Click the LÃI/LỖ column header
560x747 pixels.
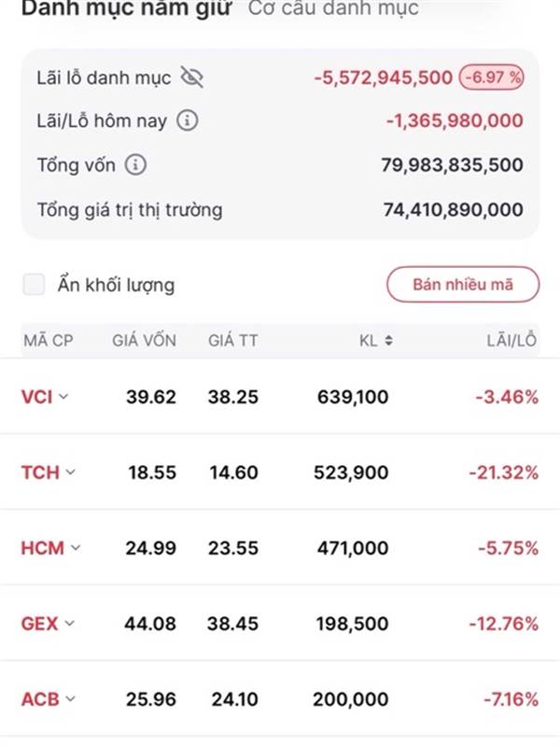pyautogui.click(x=512, y=342)
